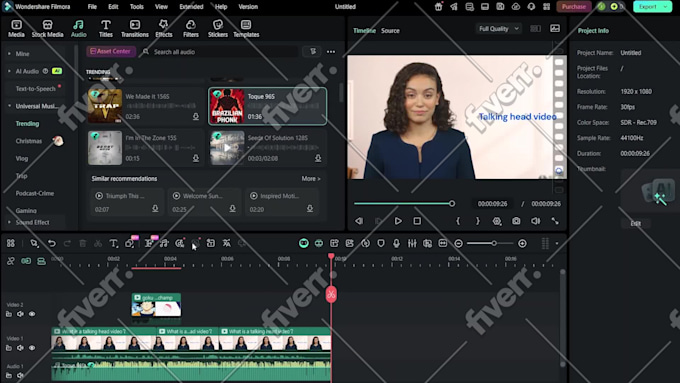Mute the Video 2 track
The image size is (680, 383).
[20, 314]
